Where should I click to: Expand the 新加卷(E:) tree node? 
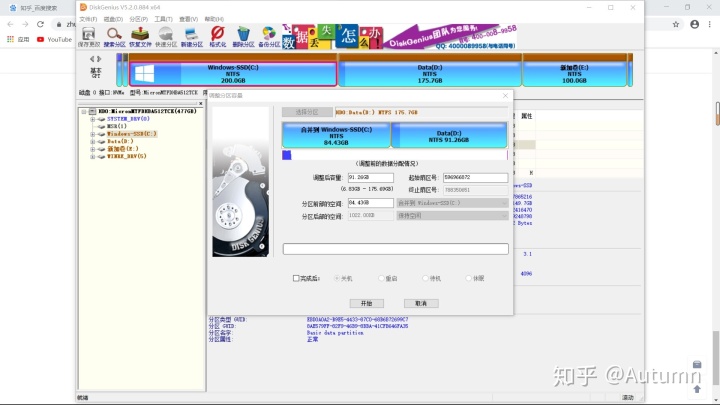[93, 149]
